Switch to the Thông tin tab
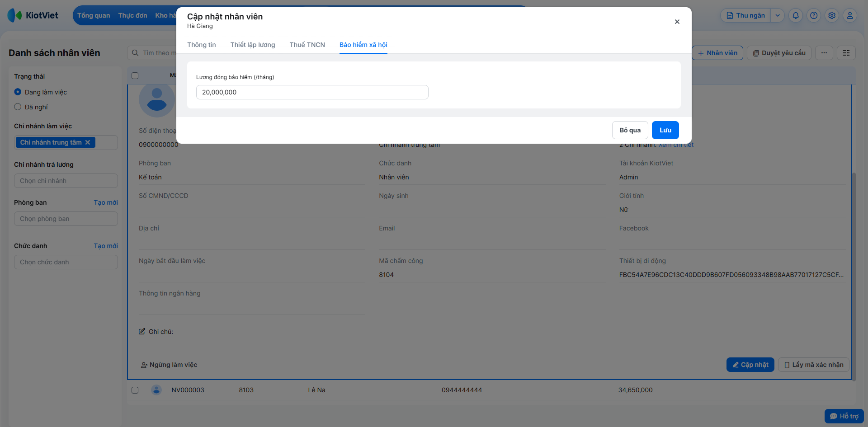Viewport: 868px width, 427px height. (202, 45)
